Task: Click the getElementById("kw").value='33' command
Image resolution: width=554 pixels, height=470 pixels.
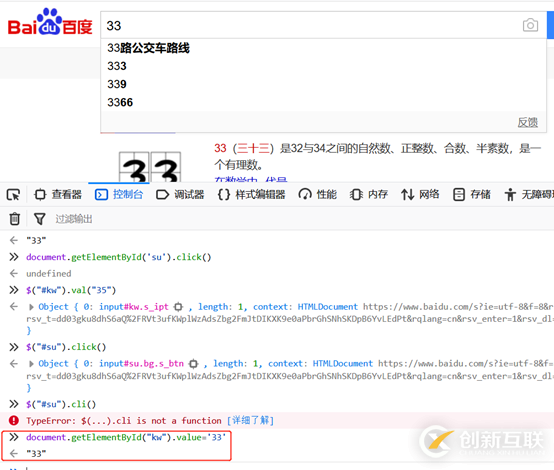Action: [x=125, y=437]
